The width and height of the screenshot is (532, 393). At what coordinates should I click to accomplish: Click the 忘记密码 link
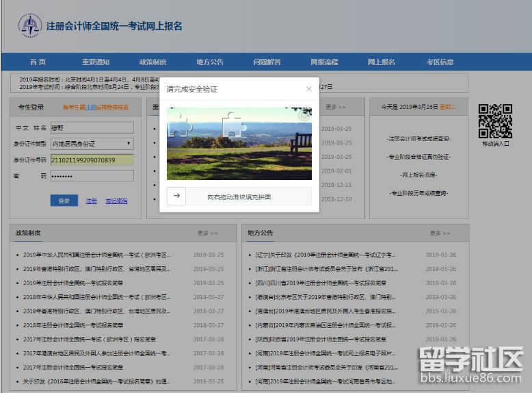pyautogui.click(x=116, y=201)
